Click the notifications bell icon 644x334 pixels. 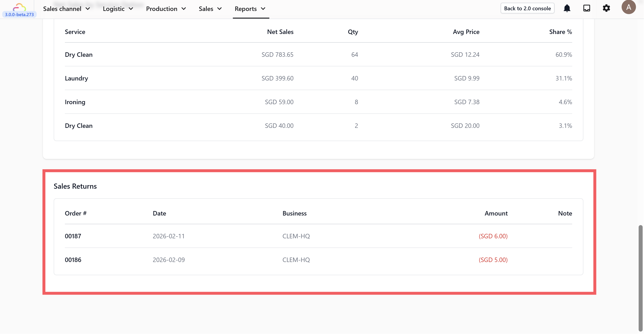point(567,8)
